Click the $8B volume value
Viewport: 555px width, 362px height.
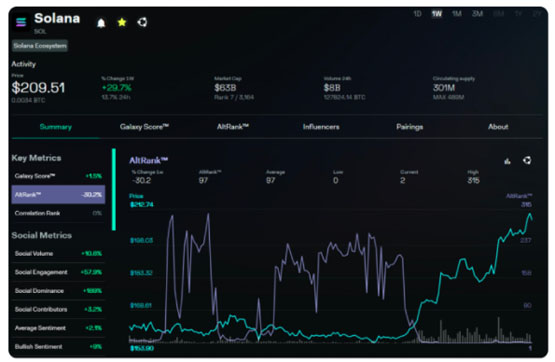[x=332, y=88]
